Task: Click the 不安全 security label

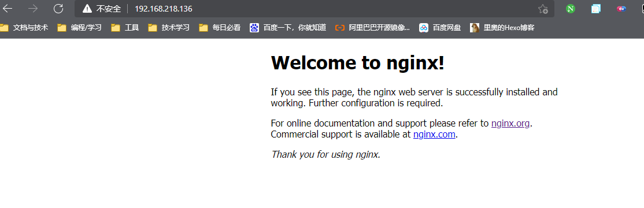Action: 109,9
